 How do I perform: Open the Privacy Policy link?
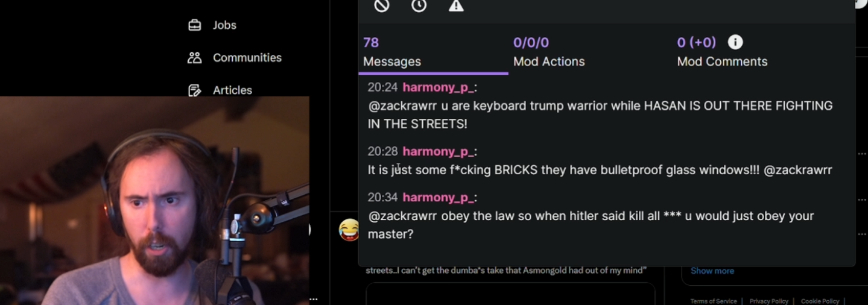tap(769, 301)
